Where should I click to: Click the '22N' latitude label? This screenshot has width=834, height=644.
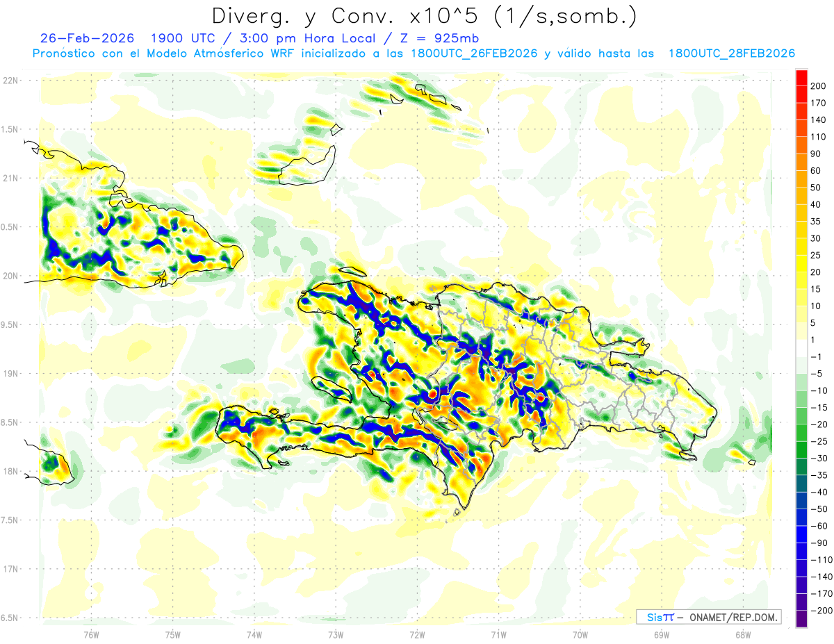pyautogui.click(x=12, y=80)
